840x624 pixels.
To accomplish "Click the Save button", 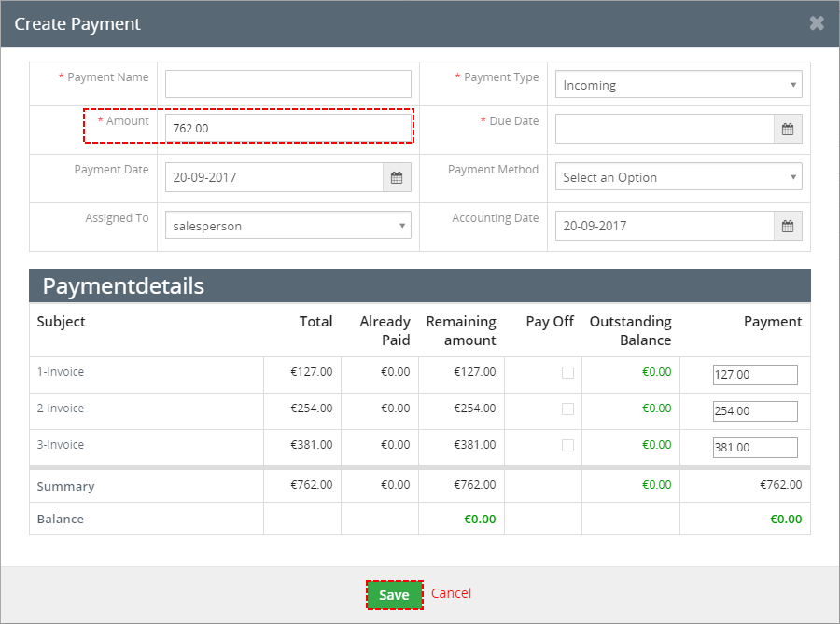I will point(394,594).
